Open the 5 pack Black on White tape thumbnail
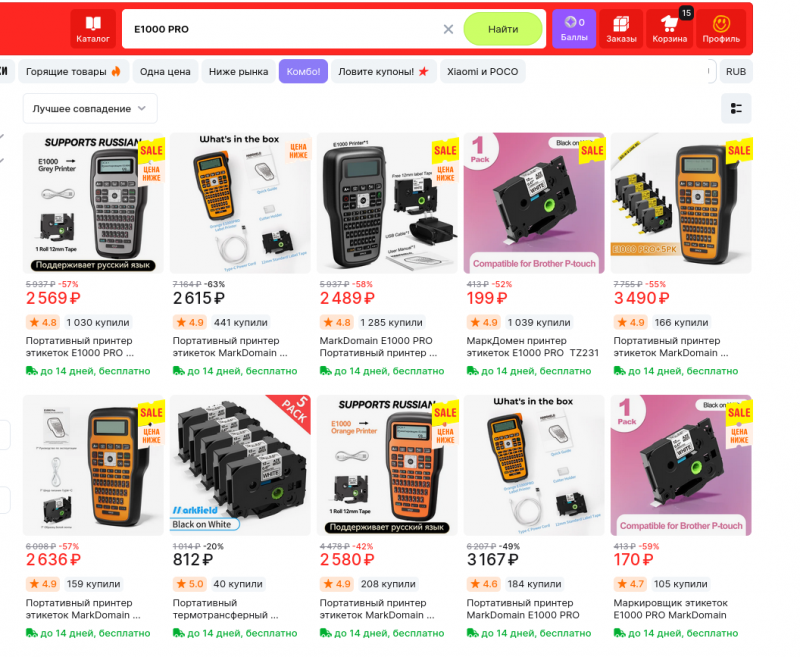800x657 pixels. click(x=240, y=465)
